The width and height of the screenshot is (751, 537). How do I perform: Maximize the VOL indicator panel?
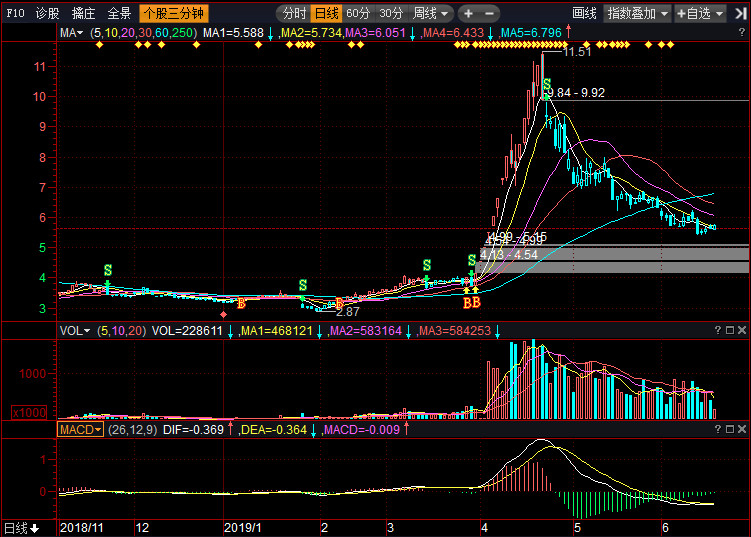coord(730,330)
